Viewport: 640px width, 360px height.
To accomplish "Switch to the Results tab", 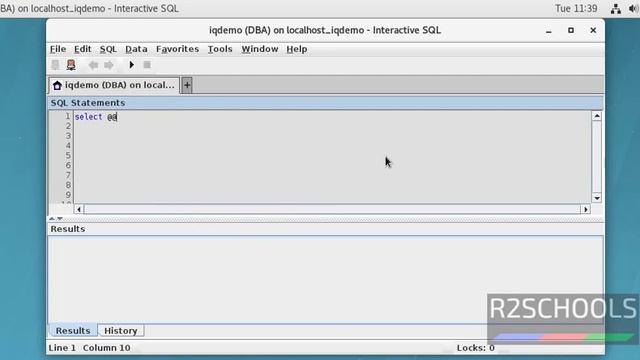I will point(73,331).
